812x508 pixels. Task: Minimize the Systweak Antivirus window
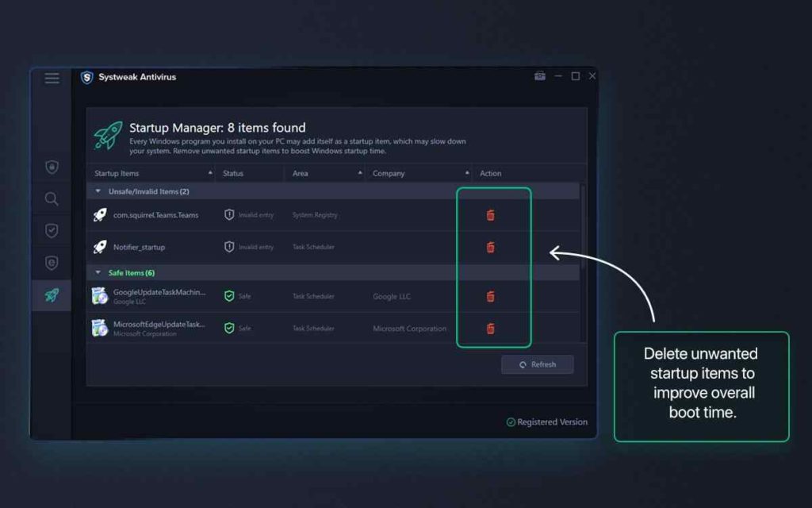[558, 76]
